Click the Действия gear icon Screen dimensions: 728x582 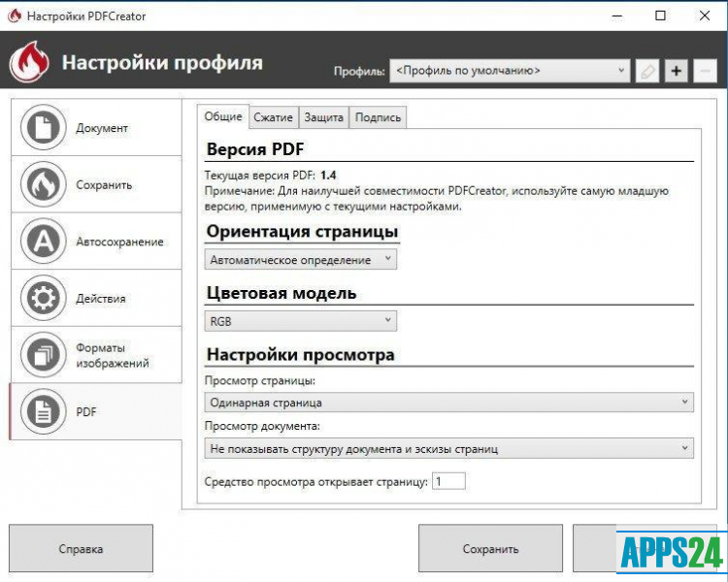[43, 298]
